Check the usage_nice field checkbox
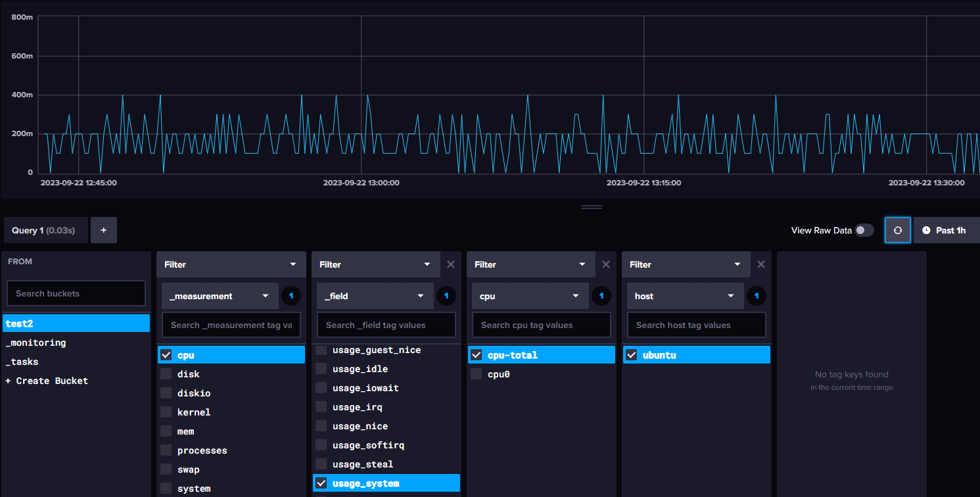This screenshot has height=497, width=980. pyautogui.click(x=321, y=426)
